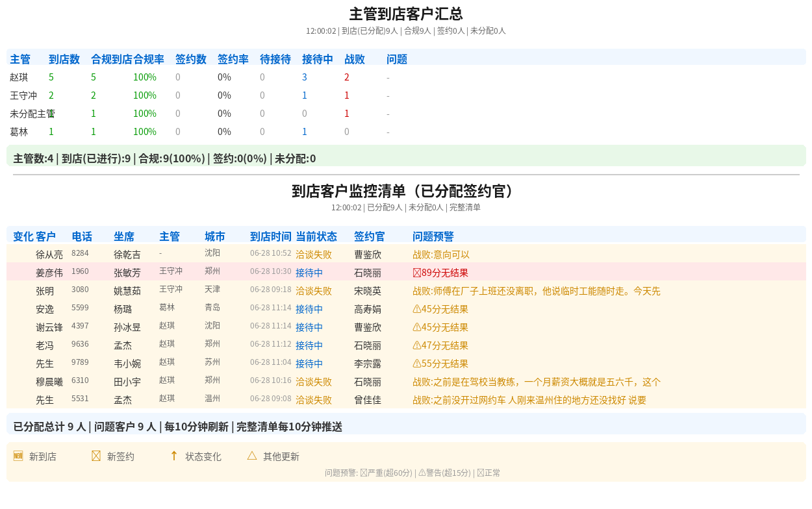Click the 电话 column header
Screen dimensions: 812x509
pyautogui.click(x=82, y=236)
